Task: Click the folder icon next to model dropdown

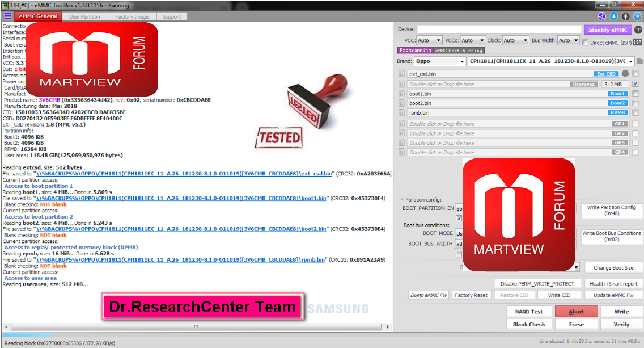Action: [x=640, y=61]
